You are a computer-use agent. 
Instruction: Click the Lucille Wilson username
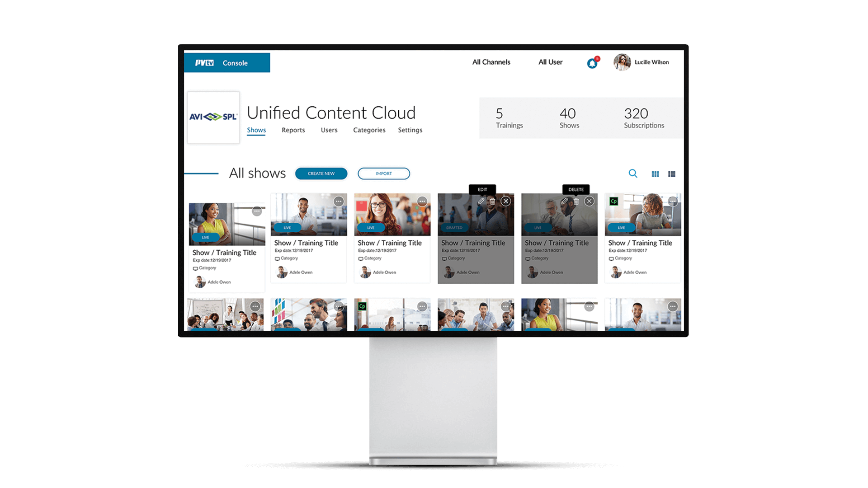[652, 62]
